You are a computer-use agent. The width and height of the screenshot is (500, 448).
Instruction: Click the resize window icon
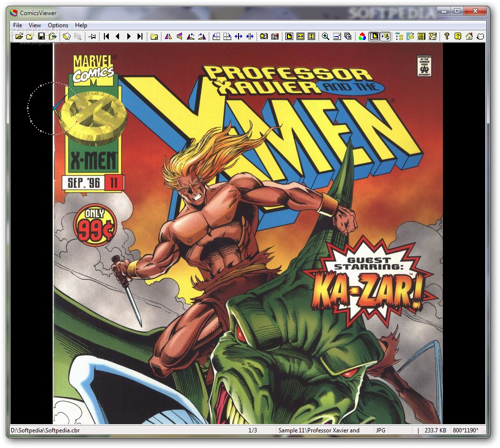pyautogui.click(x=337, y=37)
